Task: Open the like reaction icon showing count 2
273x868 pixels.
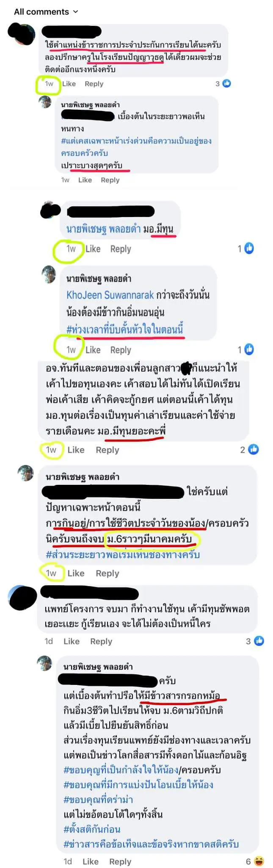Action: tap(253, 449)
